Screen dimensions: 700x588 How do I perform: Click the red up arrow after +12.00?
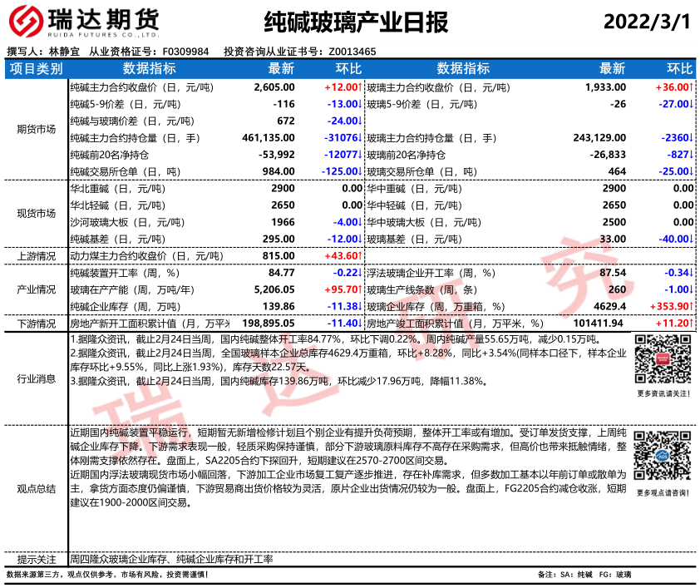361,87
